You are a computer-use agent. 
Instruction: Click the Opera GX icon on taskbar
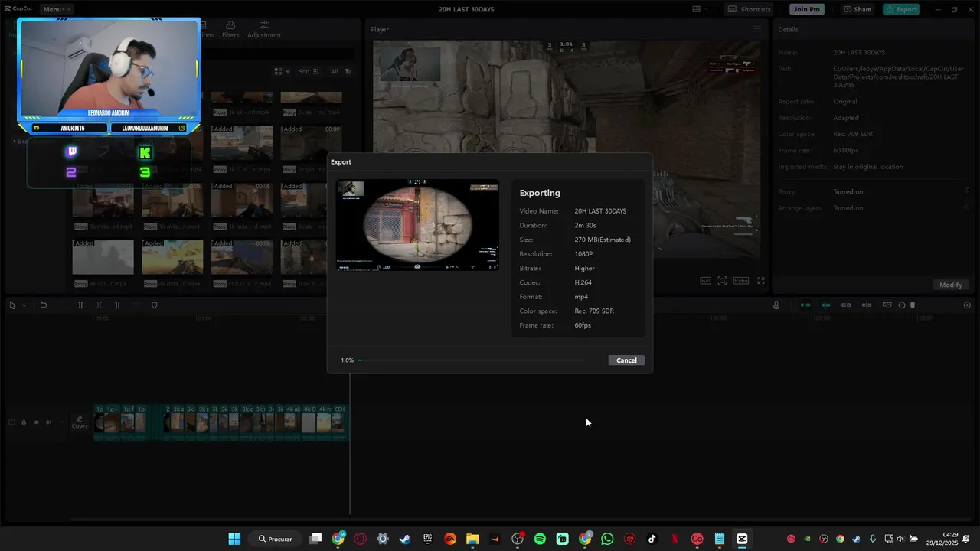coord(360,539)
